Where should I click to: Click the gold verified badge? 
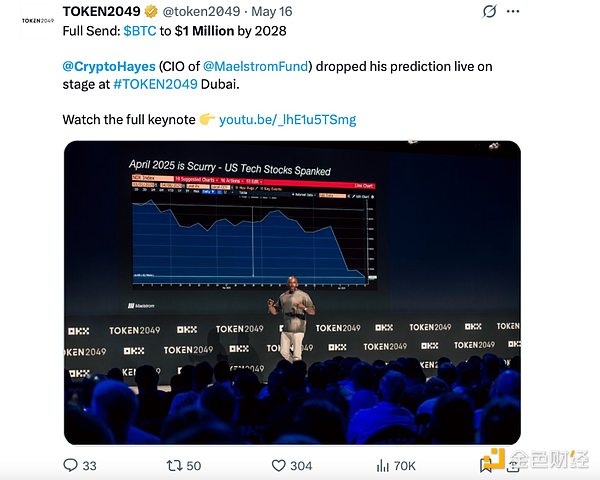coord(150,11)
